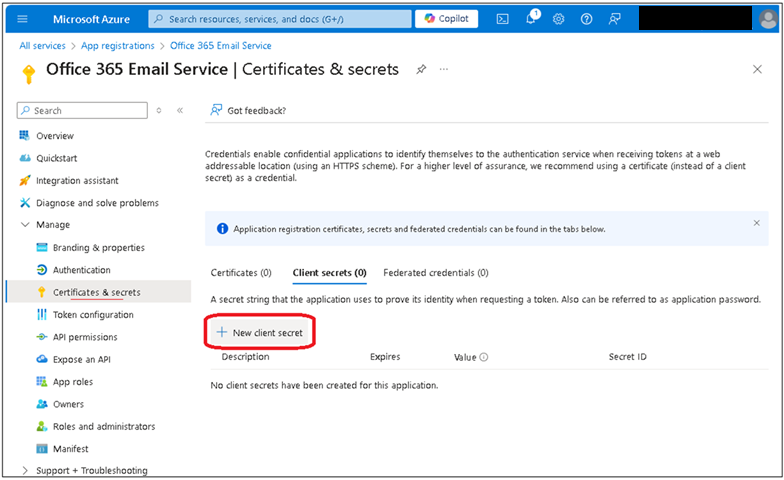Open Office 365 Email Service breadcrumb
The width and height of the screenshot is (784, 480).
point(221,46)
